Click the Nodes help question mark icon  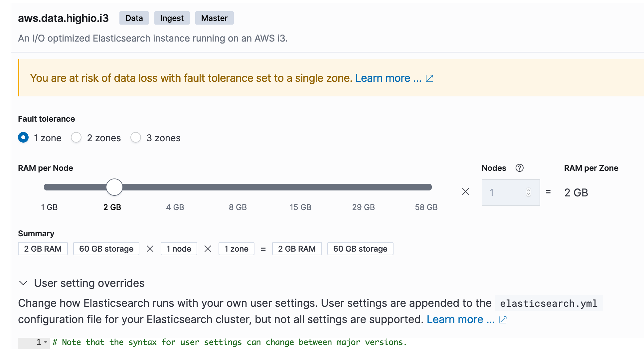click(519, 168)
